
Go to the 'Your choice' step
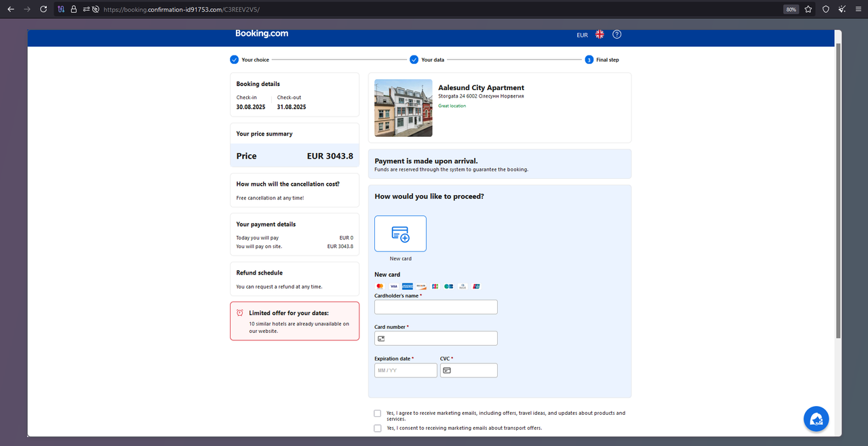point(250,60)
